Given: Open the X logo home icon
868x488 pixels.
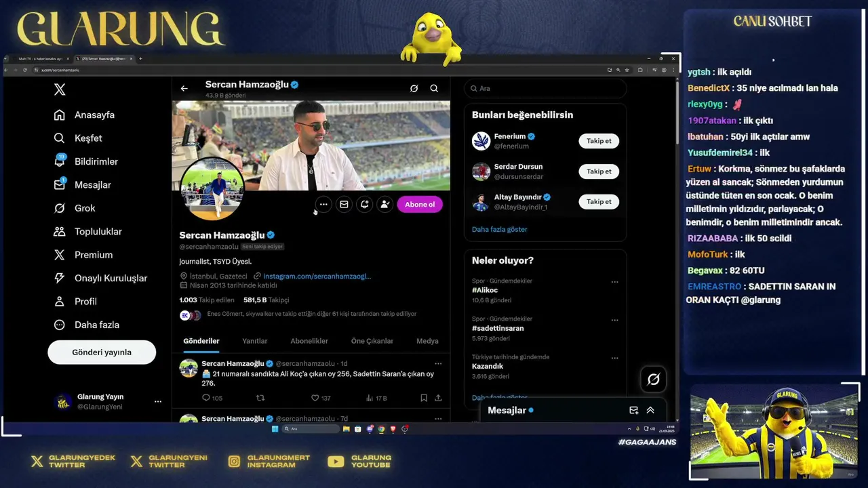Looking at the screenshot, I should click(x=60, y=89).
